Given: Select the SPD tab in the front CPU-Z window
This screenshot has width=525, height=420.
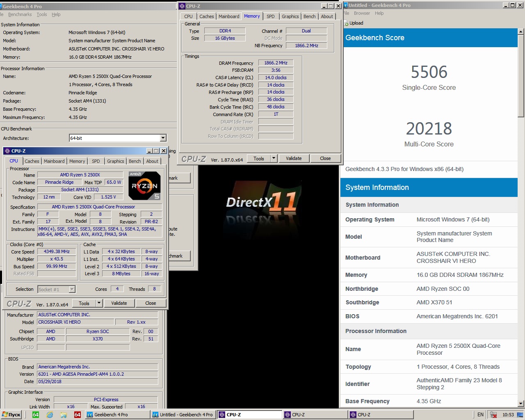Looking at the screenshot, I should pos(96,161).
